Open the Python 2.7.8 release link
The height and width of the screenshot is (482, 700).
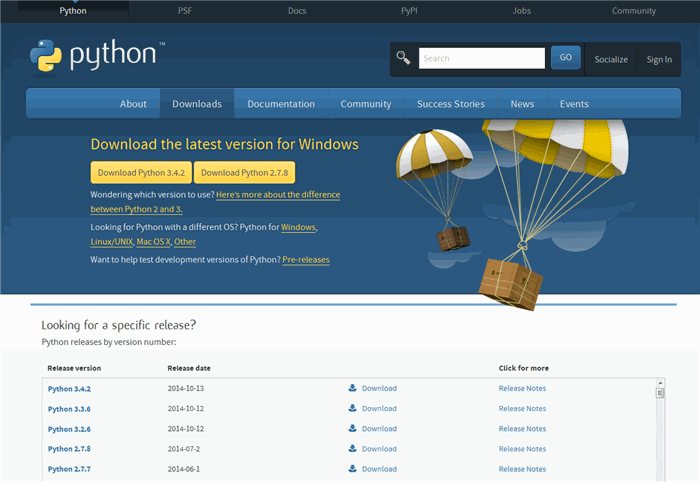click(69, 449)
